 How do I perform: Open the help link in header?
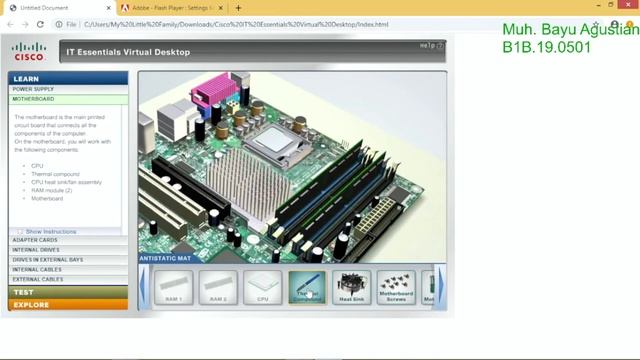(431, 45)
